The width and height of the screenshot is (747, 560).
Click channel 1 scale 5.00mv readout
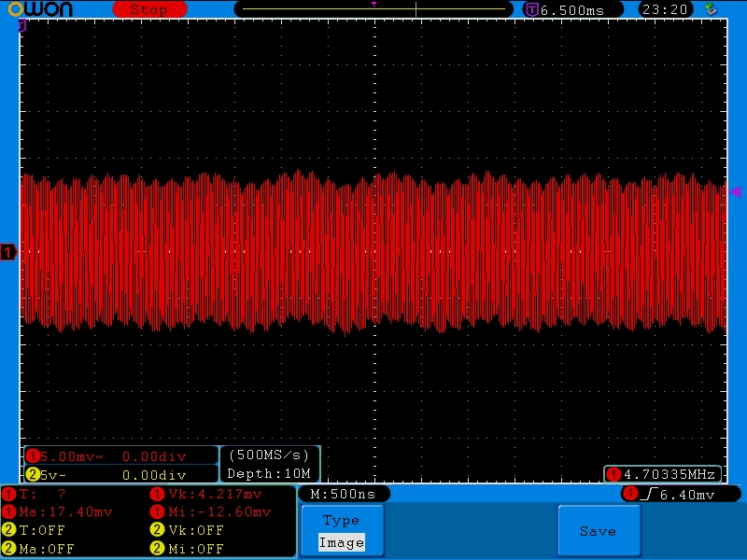tap(72, 456)
